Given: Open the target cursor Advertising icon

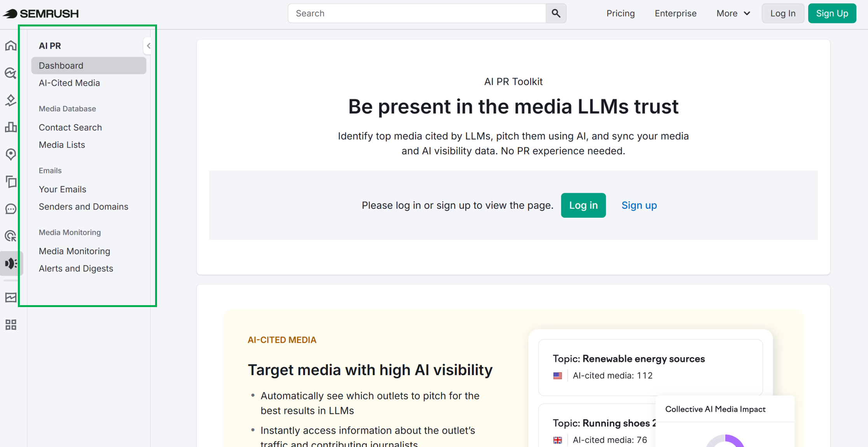Looking at the screenshot, I should coord(11,236).
